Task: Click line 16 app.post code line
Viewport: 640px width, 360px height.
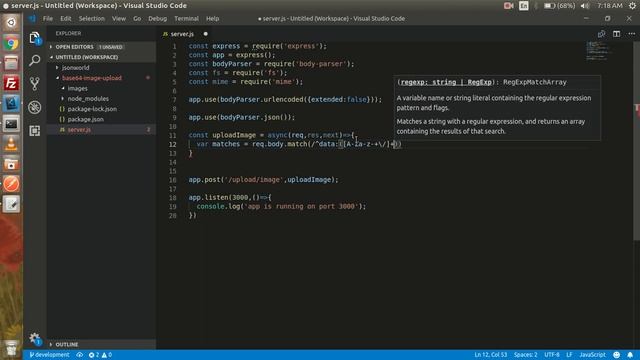Action: tap(263, 180)
